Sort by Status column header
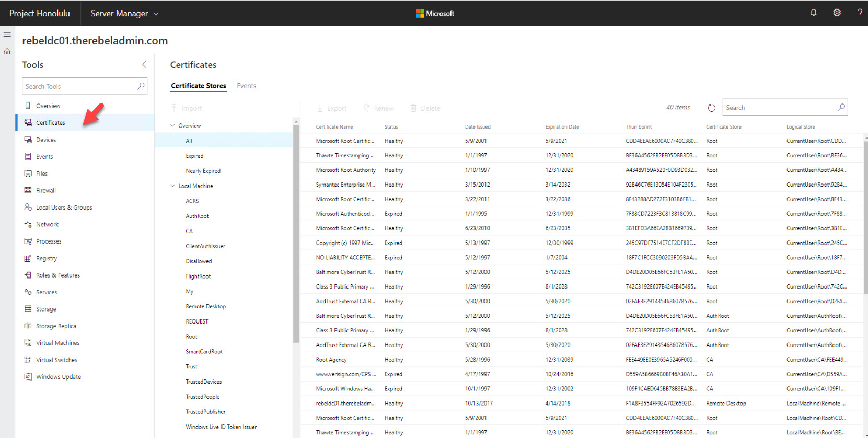 [391, 127]
